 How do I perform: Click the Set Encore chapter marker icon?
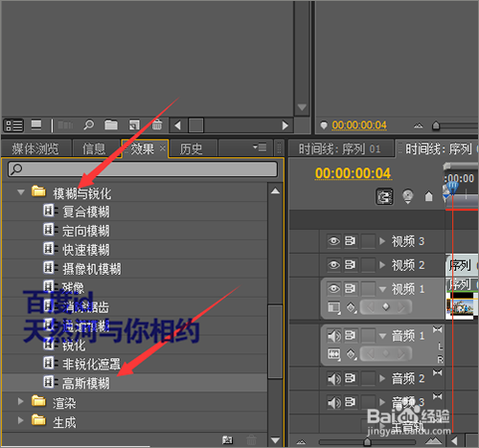408,196
